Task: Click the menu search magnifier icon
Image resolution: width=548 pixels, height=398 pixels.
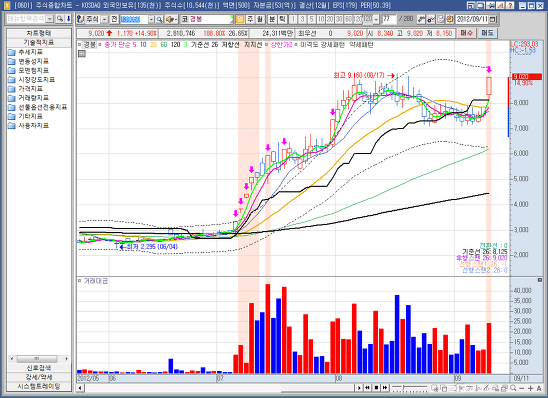Action: pyautogui.click(x=60, y=19)
